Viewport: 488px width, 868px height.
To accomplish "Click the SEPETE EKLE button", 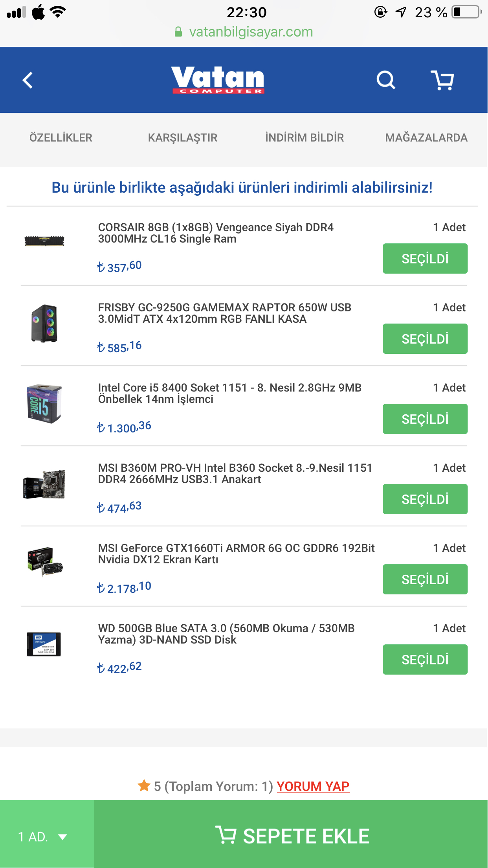I will point(291,836).
